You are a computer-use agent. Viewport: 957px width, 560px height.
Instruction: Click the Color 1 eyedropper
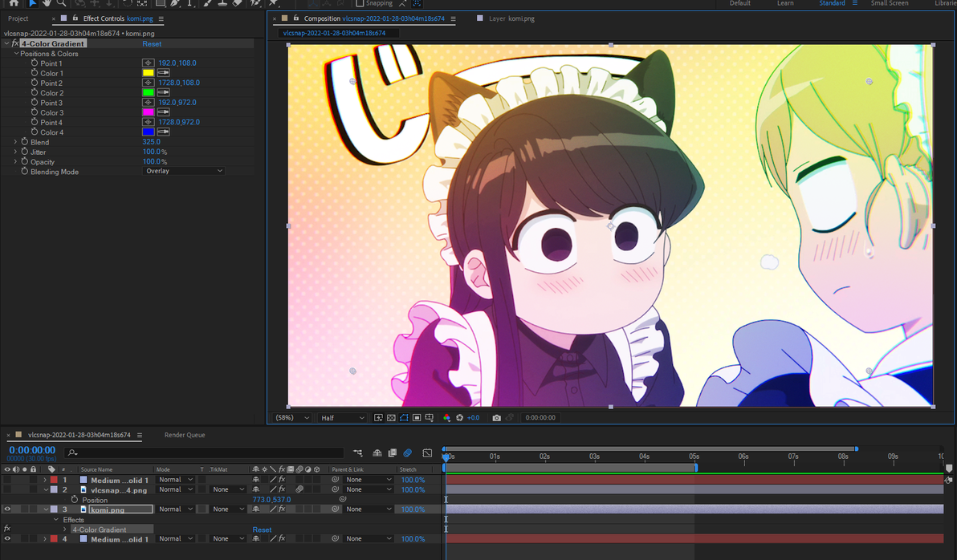[164, 72]
